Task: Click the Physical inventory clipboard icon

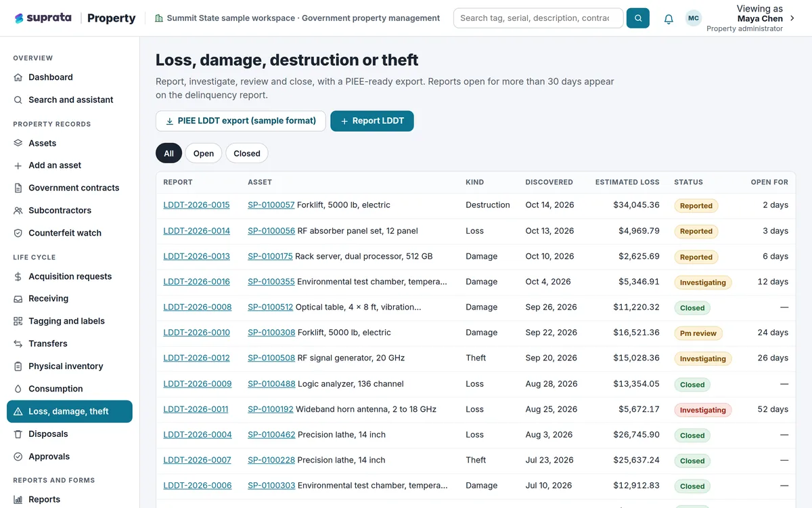Action: 18,366
